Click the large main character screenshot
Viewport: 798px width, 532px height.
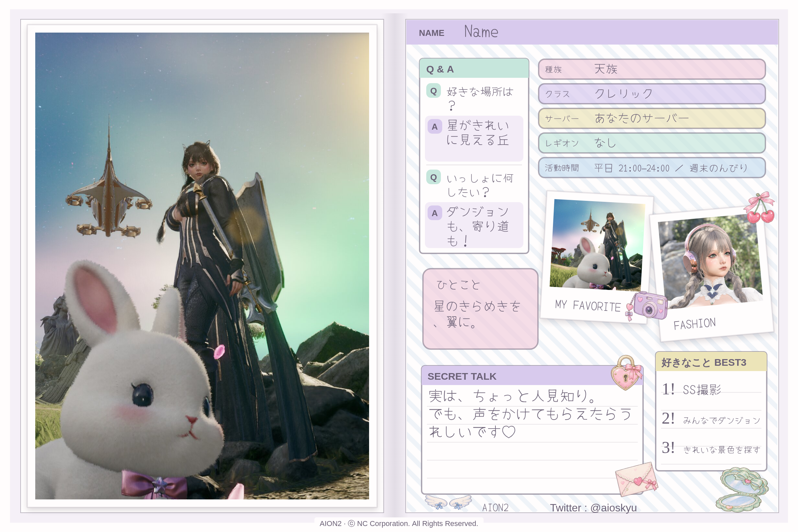coord(202,266)
